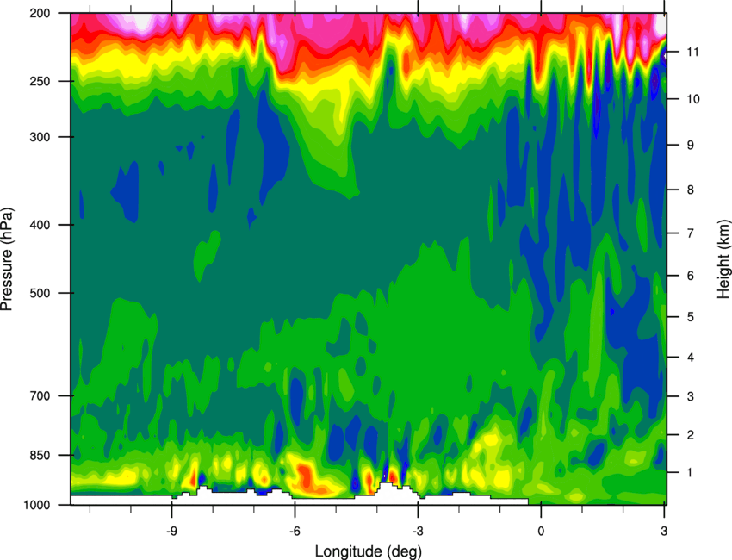Click the -9 longitude tick label

coord(171,531)
